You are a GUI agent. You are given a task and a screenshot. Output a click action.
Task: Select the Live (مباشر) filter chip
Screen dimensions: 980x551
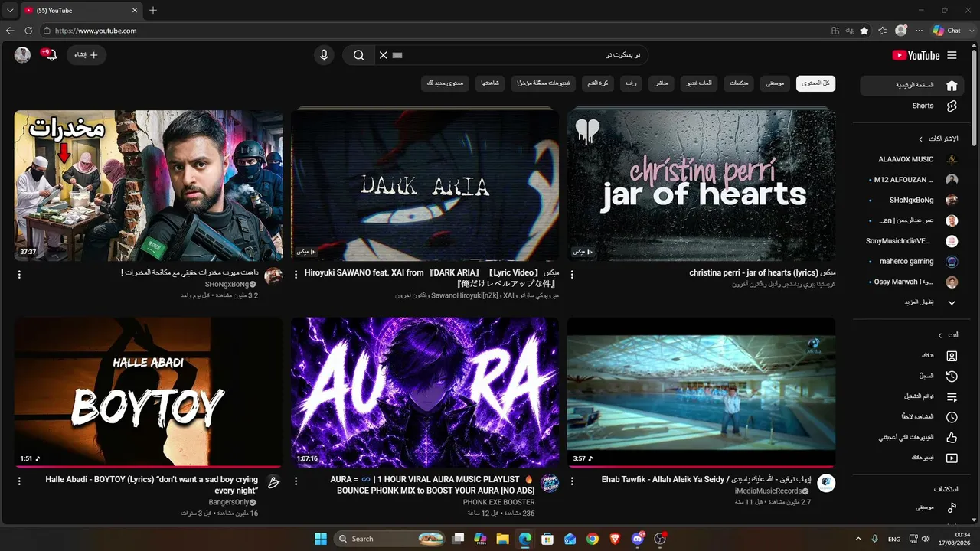coord(662,83)
